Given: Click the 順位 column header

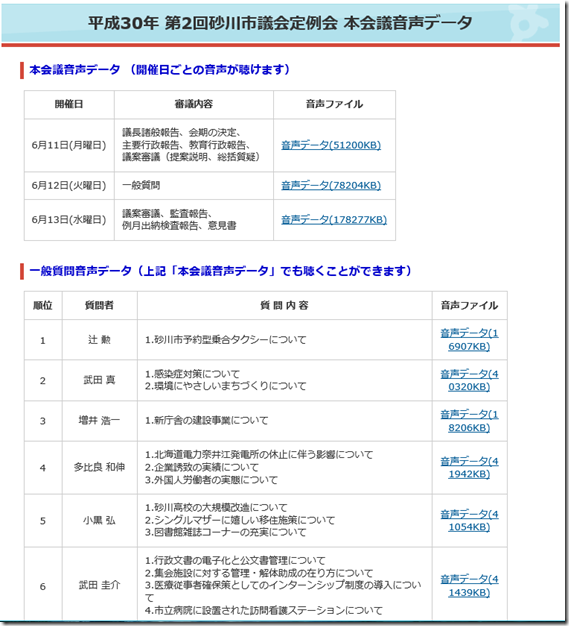Looking at the screenshot, I should 43,305.
